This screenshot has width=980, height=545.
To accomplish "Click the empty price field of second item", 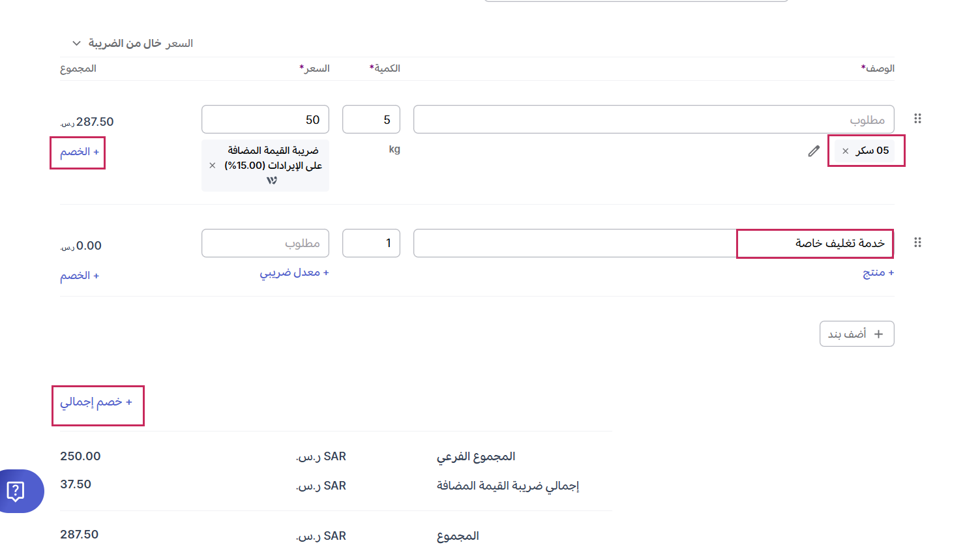I will click(265, 243).
